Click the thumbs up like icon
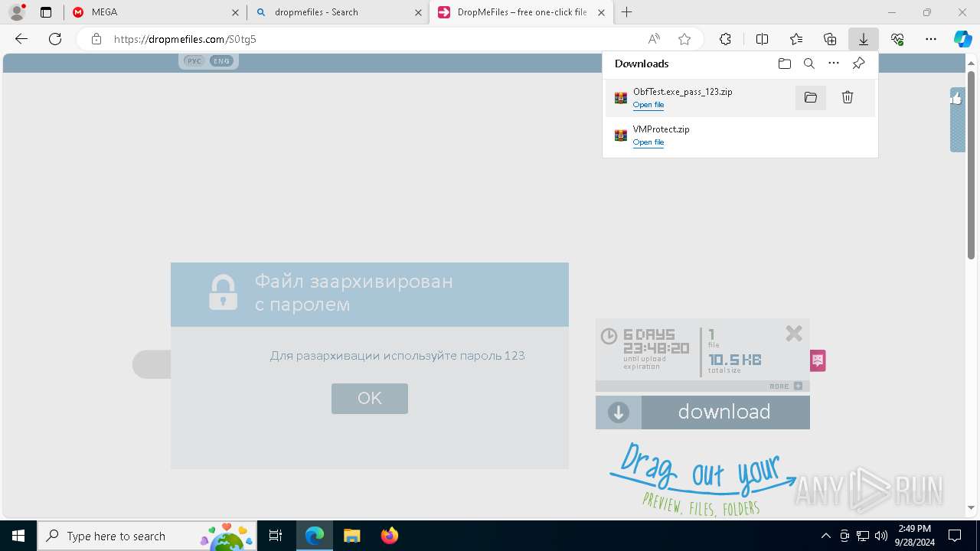The height and width of the screenshot is (551, 980). click(x=957, y=98)
